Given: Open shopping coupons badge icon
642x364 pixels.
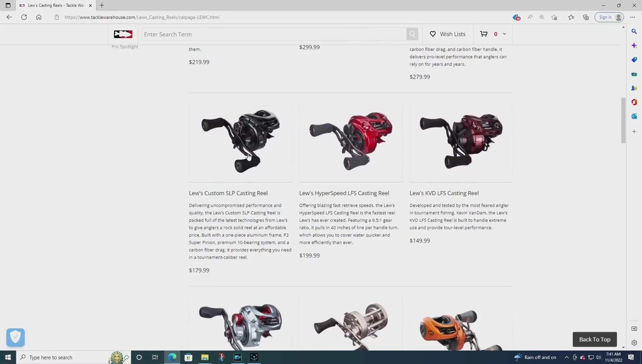Looking at the screenshot, I should [x=516, y=17].
